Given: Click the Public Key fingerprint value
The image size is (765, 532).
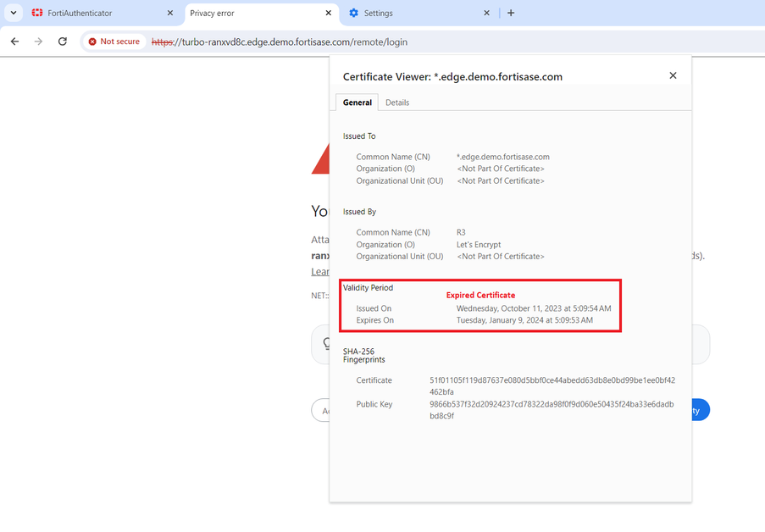Looking at the screenshot, I should click(x=552, y=410).
